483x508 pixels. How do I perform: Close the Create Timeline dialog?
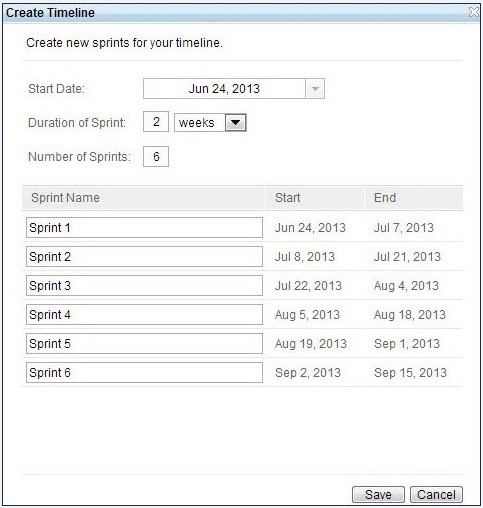pos(474,12)
